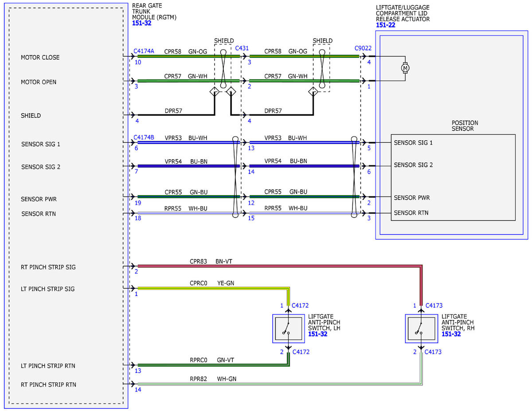Select the C431 connector label
The width and height of the screenshot is (532, 411).
pyautogui.click(x=242, y=48)
